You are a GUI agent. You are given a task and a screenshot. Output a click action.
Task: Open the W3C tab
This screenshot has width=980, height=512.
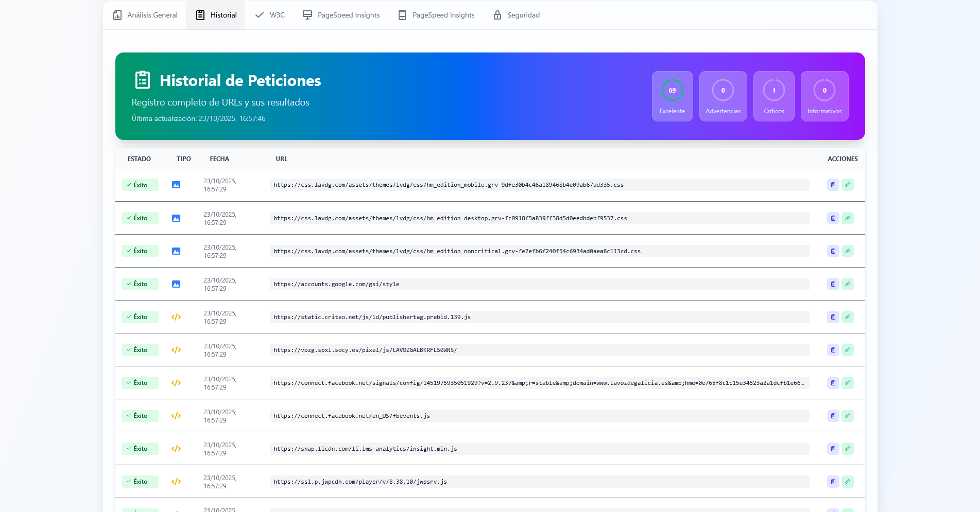tap(270, 15)
